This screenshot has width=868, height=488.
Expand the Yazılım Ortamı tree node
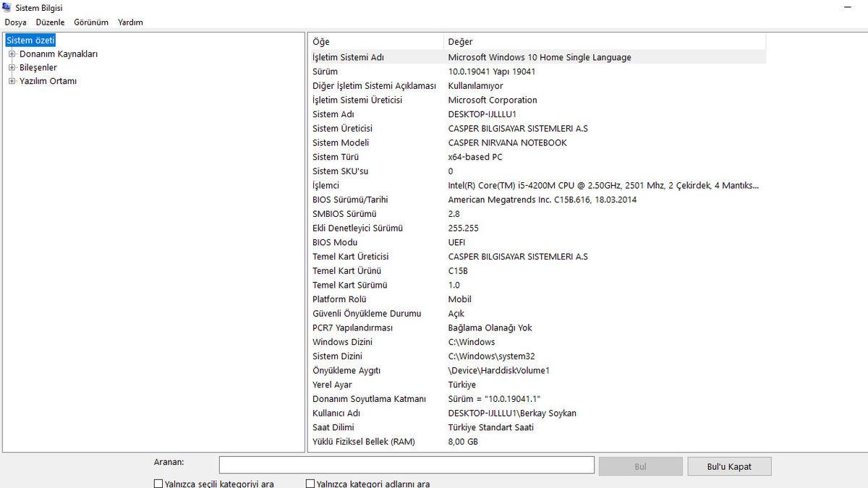tap(12, 82)
